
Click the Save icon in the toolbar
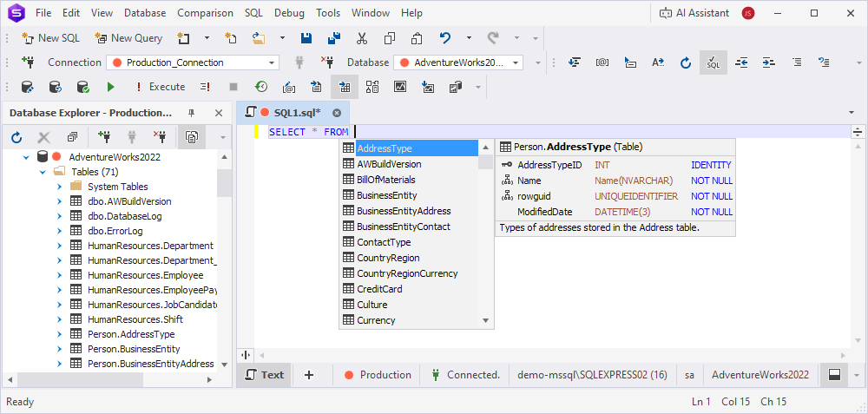306,38
